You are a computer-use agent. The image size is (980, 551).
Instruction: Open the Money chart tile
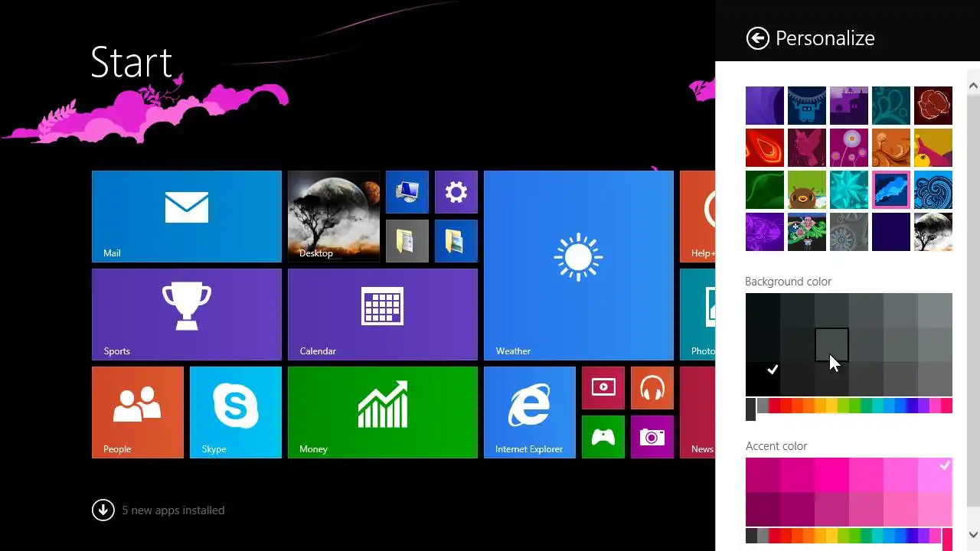[383, 412]
